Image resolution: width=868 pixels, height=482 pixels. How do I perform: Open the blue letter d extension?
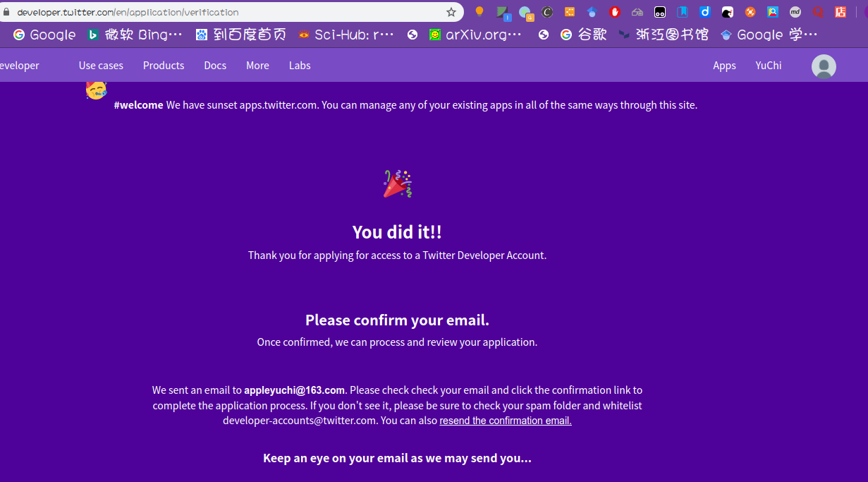click(705, 12)
